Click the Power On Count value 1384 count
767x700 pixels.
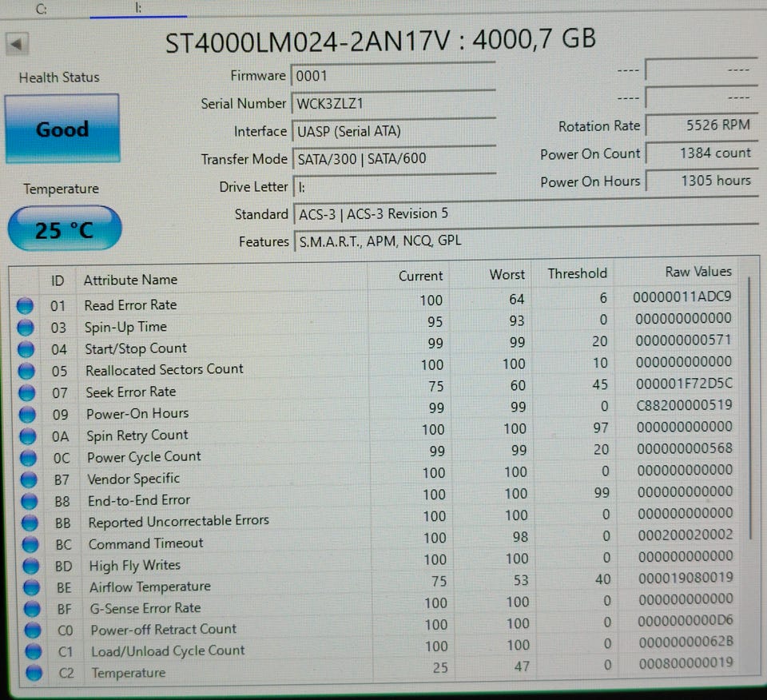click(x=702, y=153)
